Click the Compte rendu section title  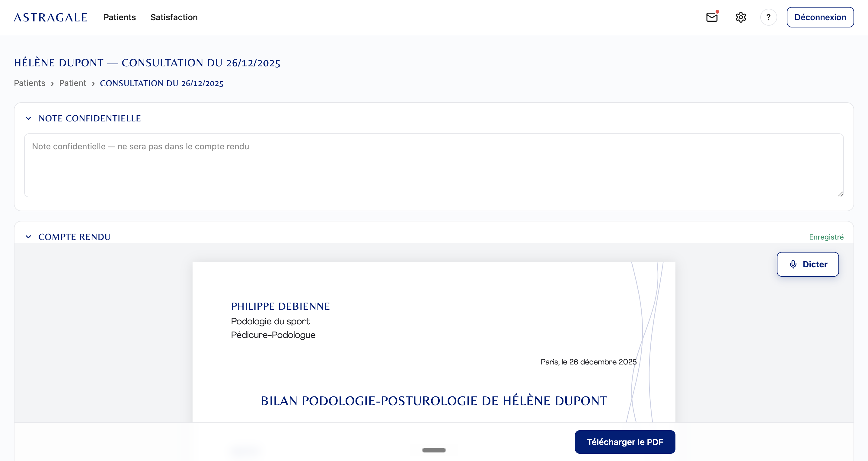75,237
